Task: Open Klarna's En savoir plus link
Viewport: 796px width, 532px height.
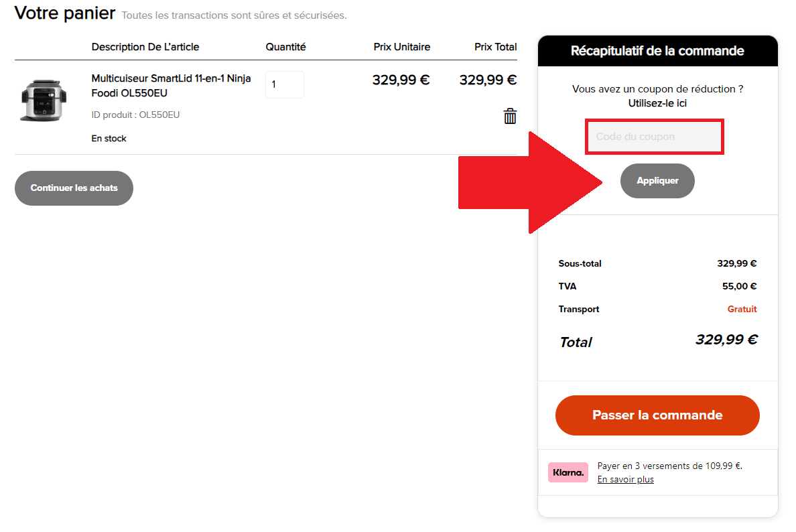Action: [x=625, y=479]
